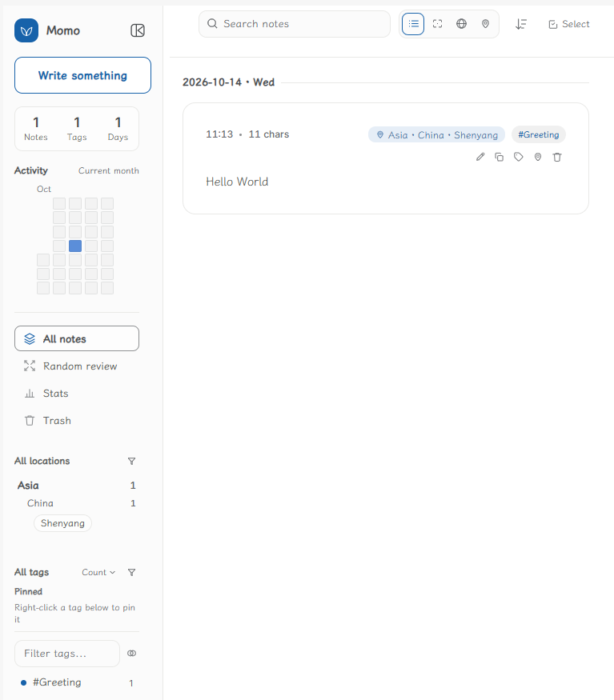This screenshot has height=700, width=614.
Task: Click the Days count stat
Action: pos(118,129)
